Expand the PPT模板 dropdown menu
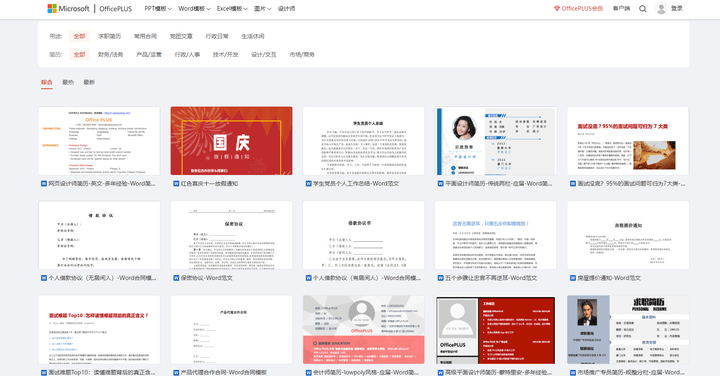The height and width of the screenshot is (376, 720). click(158, 9)
